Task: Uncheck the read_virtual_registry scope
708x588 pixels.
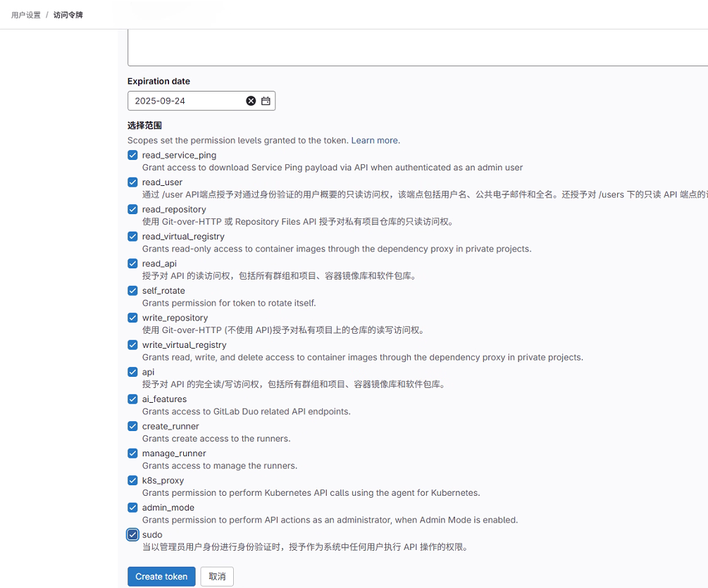Action: pyautogui.click(x=132, y=237)
